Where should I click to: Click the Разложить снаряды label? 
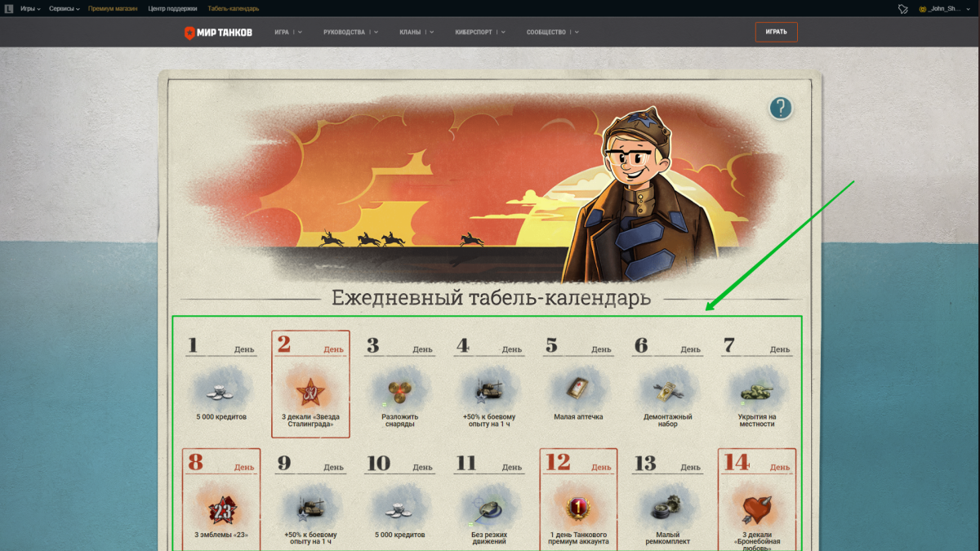(x=399, y=420)
